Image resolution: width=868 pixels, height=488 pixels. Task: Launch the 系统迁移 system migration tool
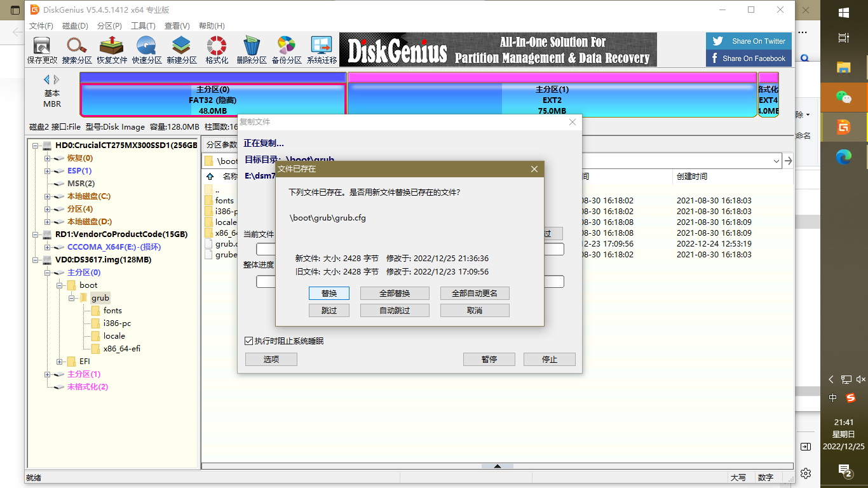pyautogui.click(x=322, y=48)
